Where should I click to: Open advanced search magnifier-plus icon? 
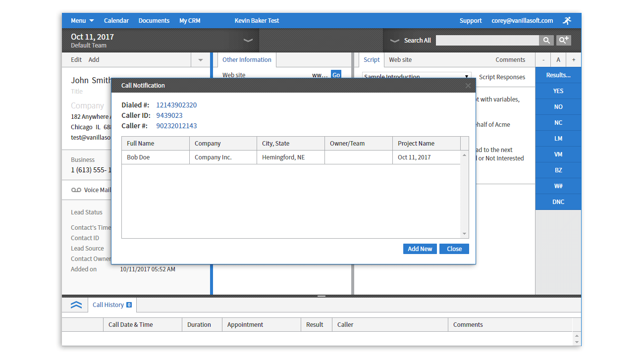click(564, 40)
